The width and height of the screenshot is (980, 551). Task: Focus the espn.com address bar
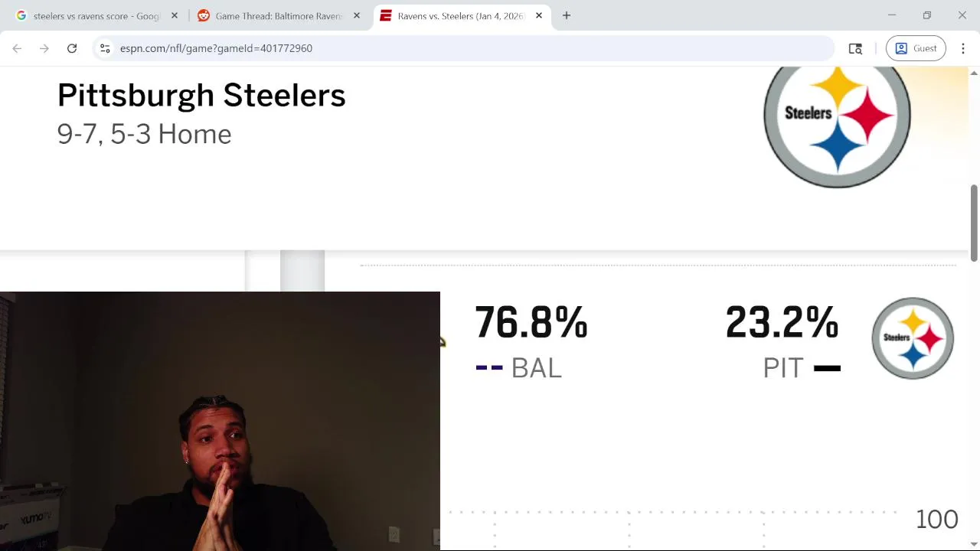[x=459, y=48]
